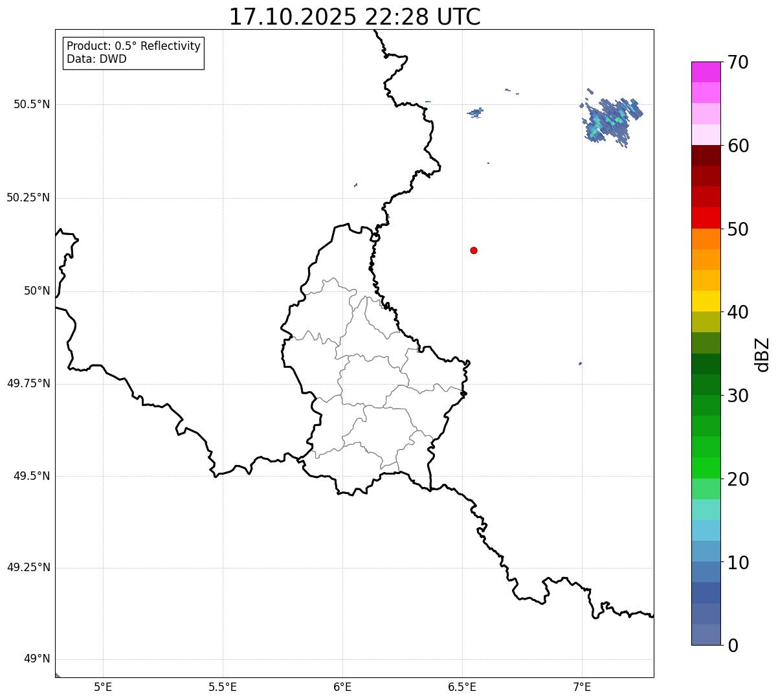The width and height of the screenshot is (778, 700).
Task: Click the 60 tick label on colorbar
Action: (738, 146)
